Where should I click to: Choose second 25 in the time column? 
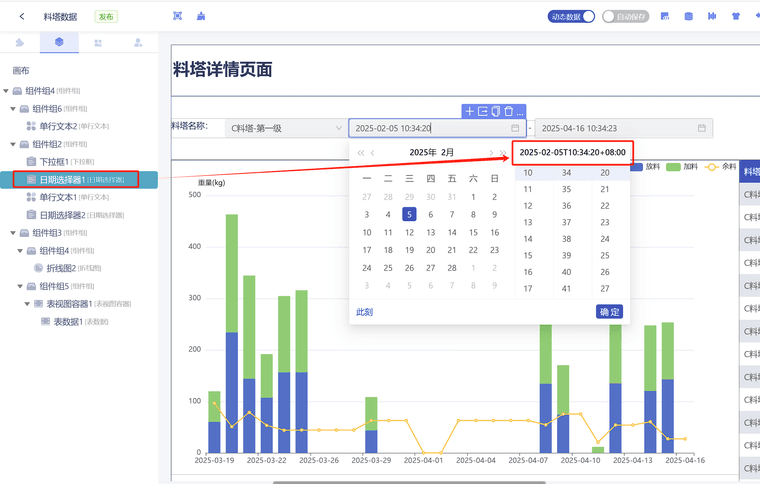[605, 255]
